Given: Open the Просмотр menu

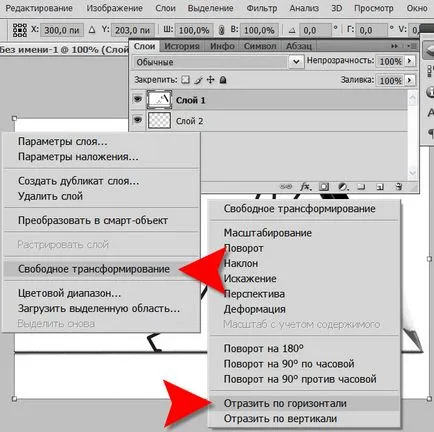Looking at the screenshot, I should 374,8.
